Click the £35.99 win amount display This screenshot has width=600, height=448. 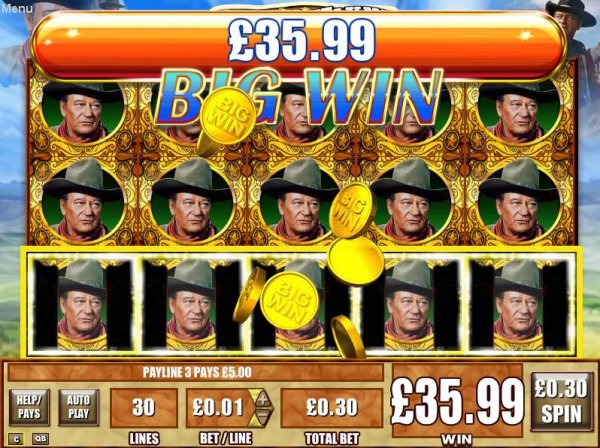[457, 402]
